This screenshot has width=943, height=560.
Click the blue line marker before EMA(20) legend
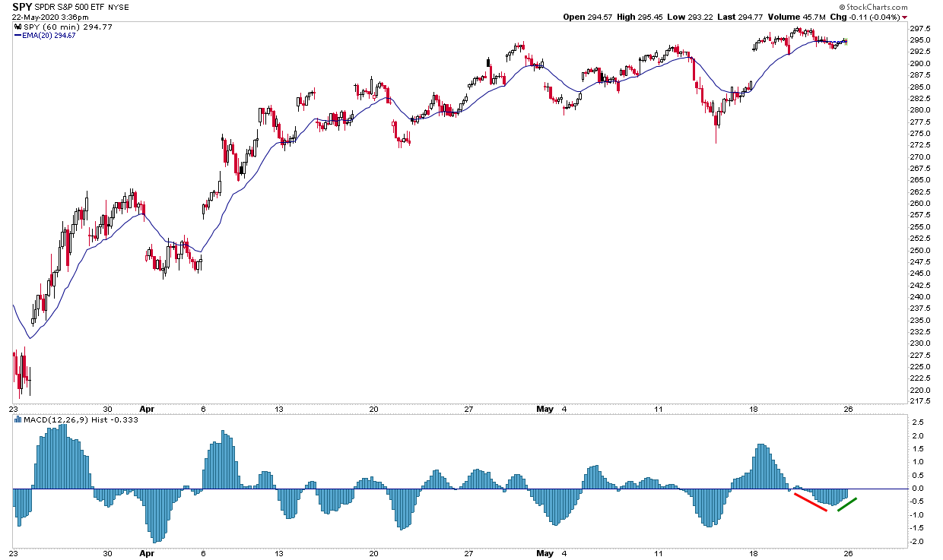pos(18,35)
